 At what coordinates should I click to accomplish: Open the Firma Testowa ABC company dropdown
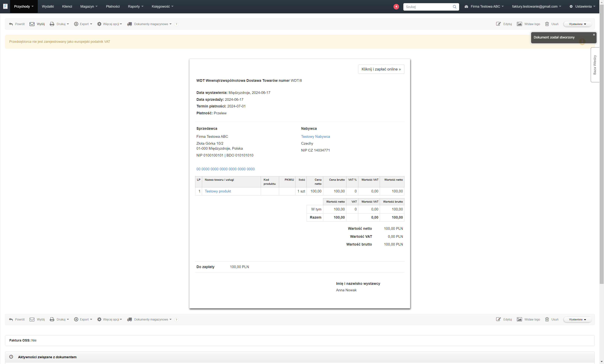[x=484, y=6]
